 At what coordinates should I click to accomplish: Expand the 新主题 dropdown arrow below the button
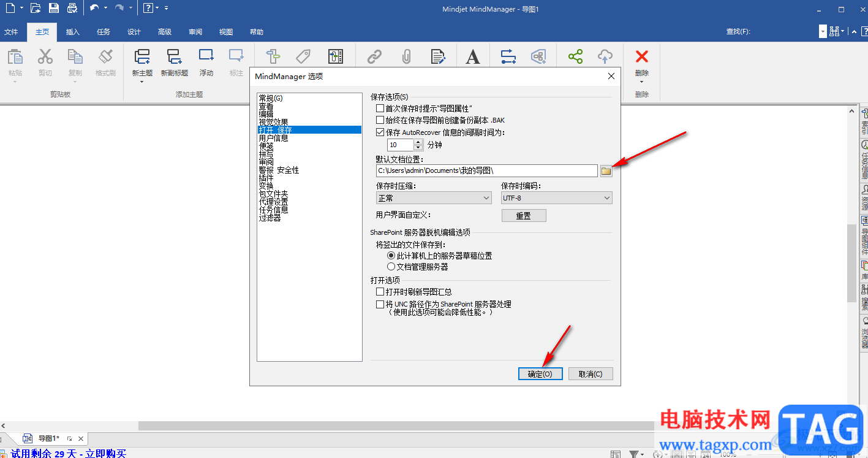coord(142,82)
